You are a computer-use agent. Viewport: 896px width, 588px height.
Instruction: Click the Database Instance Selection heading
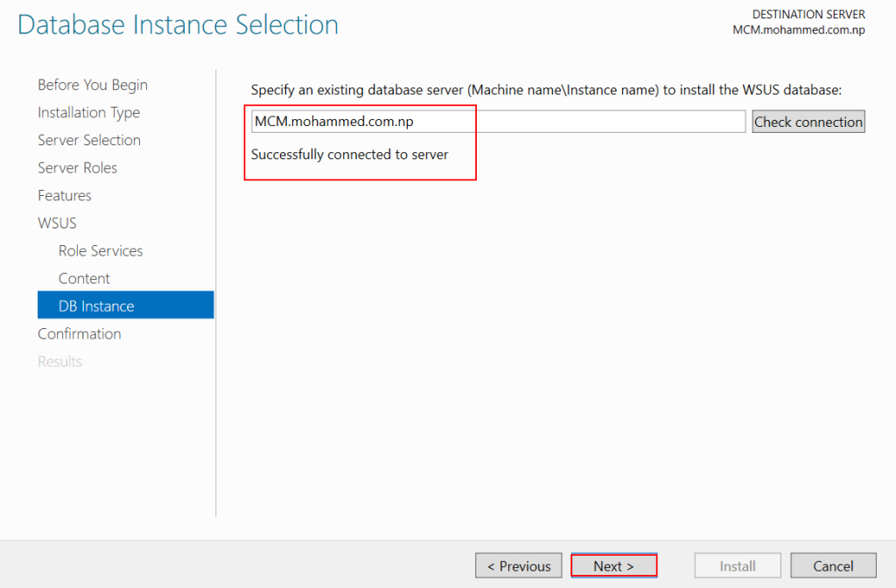[x=178, y=24]
